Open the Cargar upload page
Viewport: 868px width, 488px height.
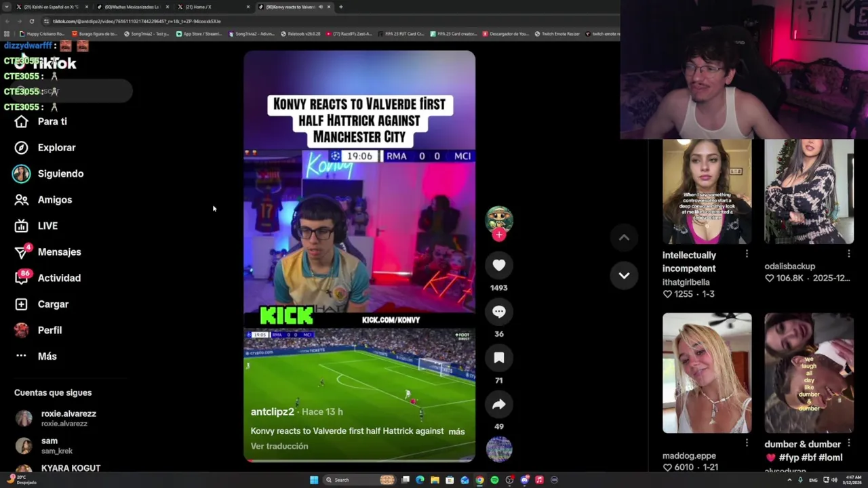41,304
